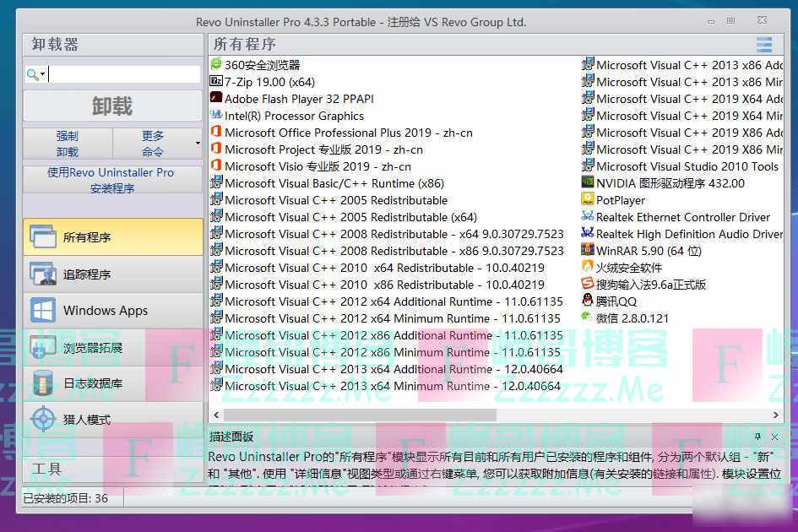Select the NVIDIA 图形驱动程序 icon
Viewport: 798px width, 532px height.
coord(588,182)
